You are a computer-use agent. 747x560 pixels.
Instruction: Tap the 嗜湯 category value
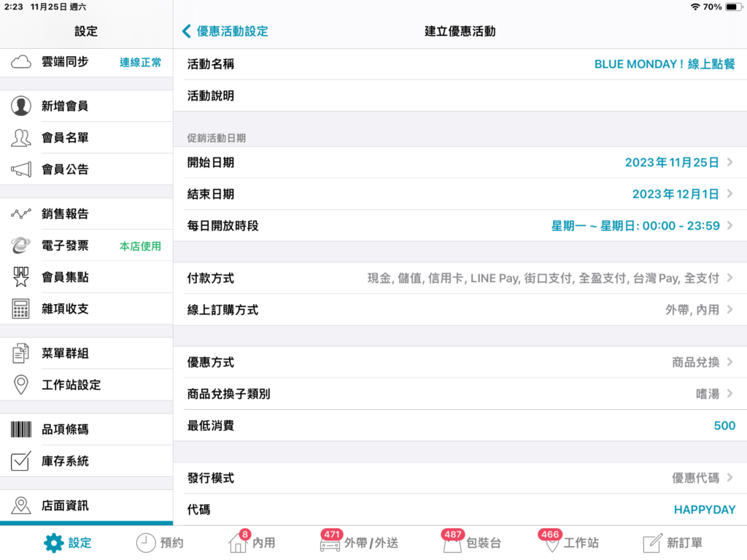[708, 394]
